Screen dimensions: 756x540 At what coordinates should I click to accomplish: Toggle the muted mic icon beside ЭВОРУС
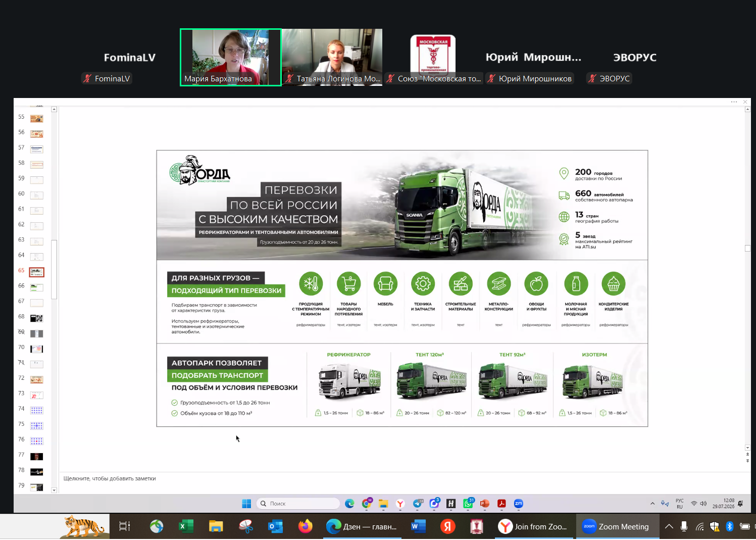592,78
